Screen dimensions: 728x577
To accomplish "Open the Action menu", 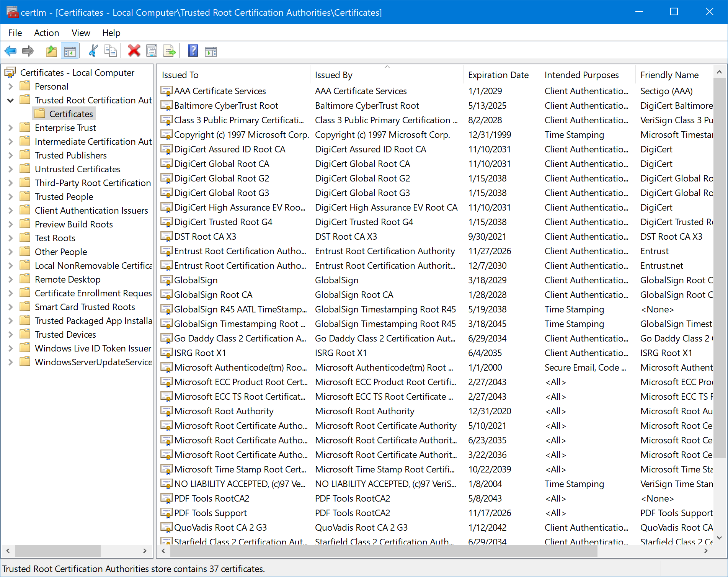I will pyautogui.click(x=47, y=33).
